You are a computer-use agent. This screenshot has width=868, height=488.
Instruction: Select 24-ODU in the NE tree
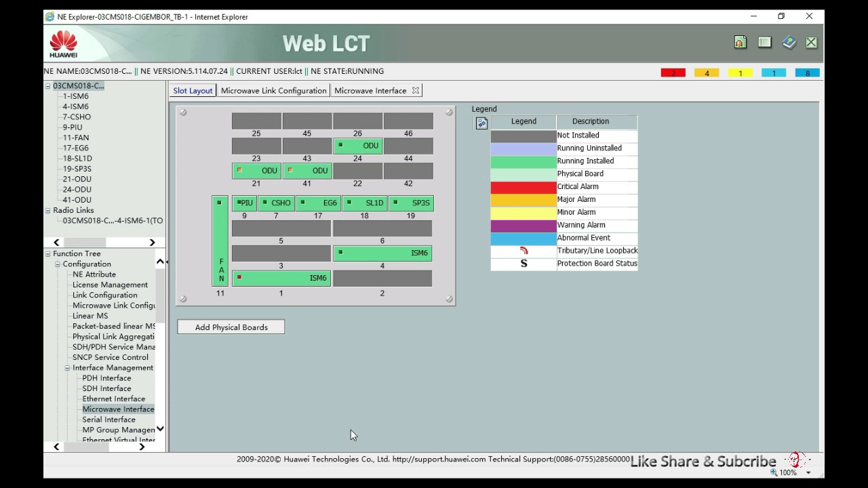tap(77, 190)
